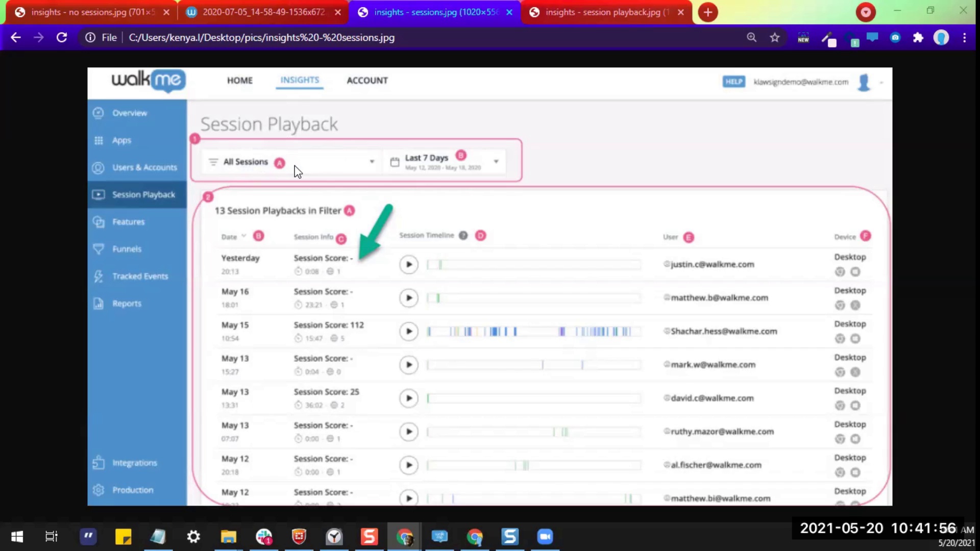Go to ACCOUNT tab
The image size is (980, 551).
[367, 81]
